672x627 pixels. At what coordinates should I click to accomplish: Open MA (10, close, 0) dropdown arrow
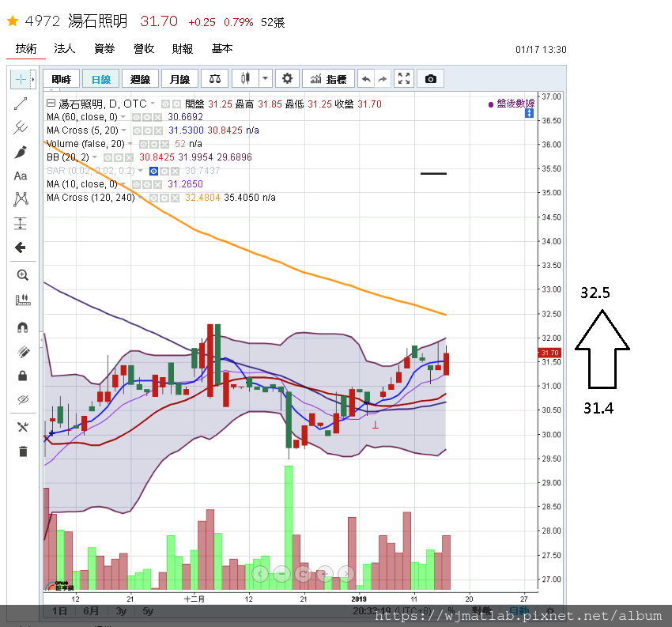pos(123,184)
